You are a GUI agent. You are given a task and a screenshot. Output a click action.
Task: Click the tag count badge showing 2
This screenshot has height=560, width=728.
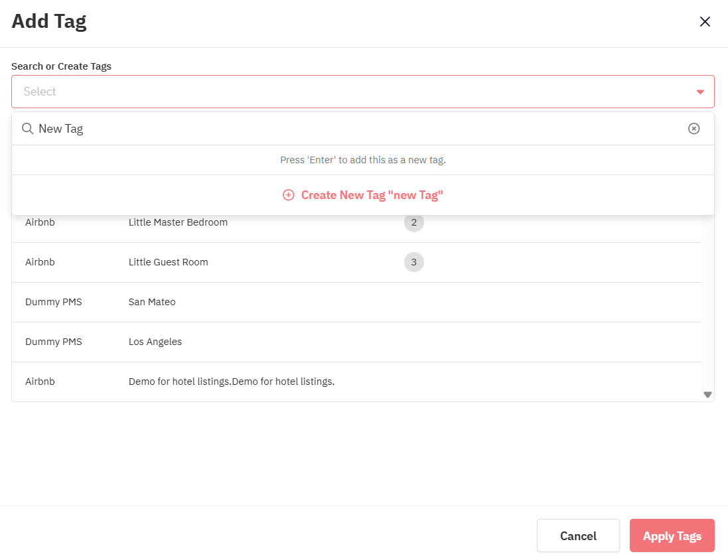[x=413, y=223]
